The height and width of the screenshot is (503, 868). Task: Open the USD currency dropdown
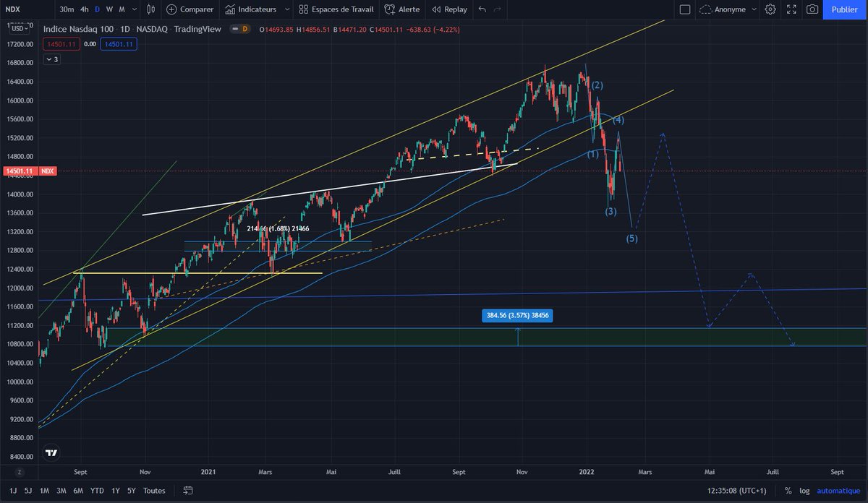[20, 29]
